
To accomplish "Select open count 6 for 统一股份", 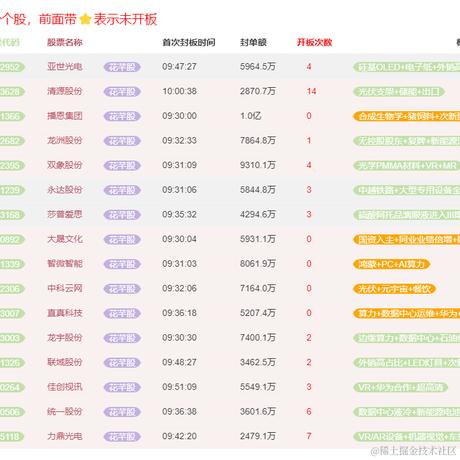I will [309, 412].
